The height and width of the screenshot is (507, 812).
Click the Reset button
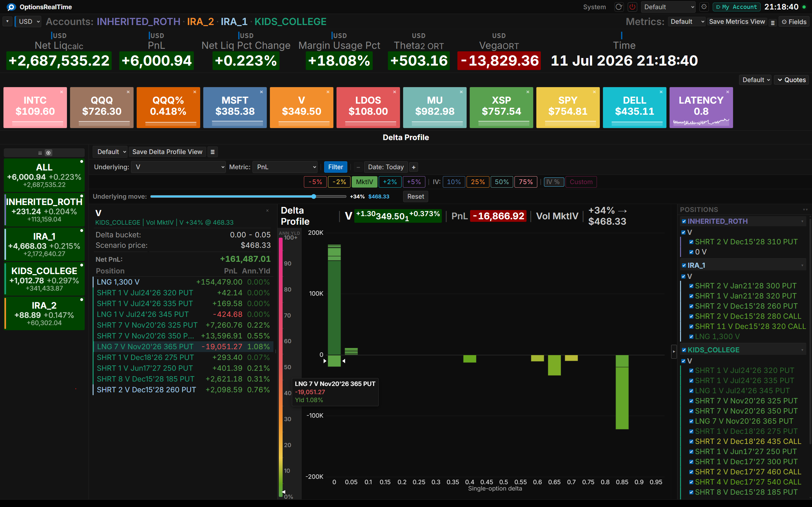tap(416, 196)
